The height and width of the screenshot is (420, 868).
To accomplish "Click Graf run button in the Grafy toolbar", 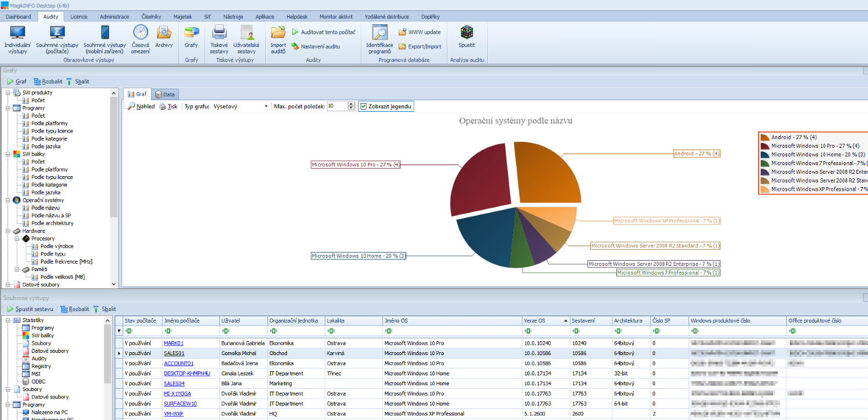I will click(x=17, y=82).
